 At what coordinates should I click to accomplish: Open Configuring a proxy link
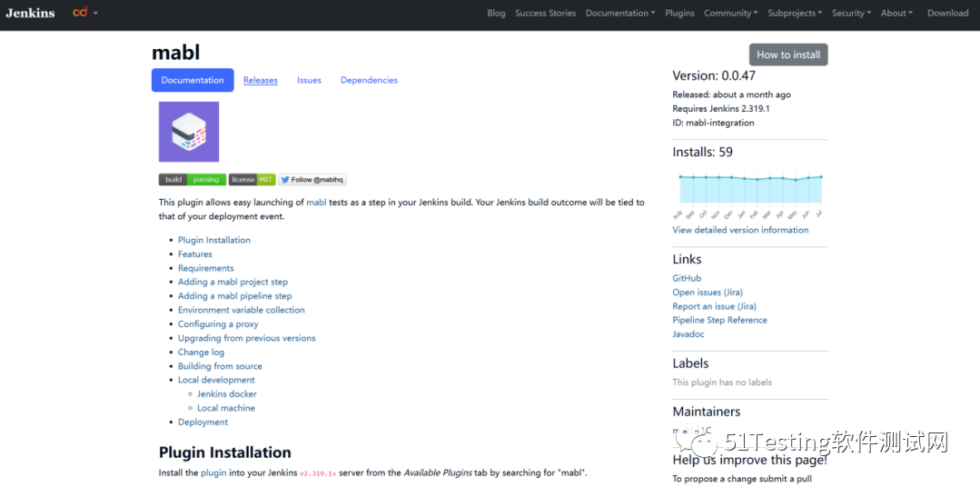click(218, 323)
